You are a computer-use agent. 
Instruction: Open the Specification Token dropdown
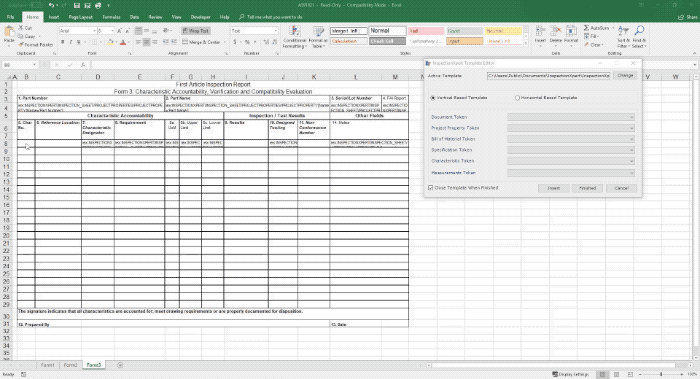571,150
